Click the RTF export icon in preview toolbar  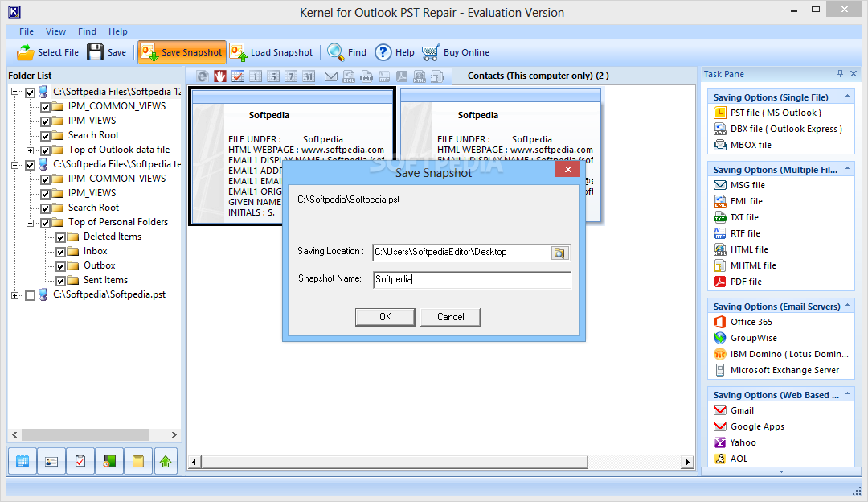pos(384,76)
